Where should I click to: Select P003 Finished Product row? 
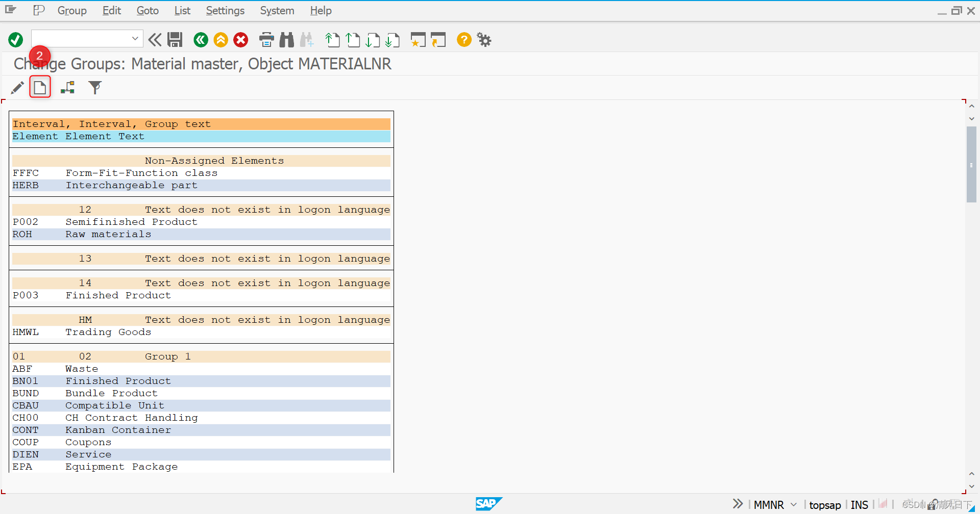(201, 295)
